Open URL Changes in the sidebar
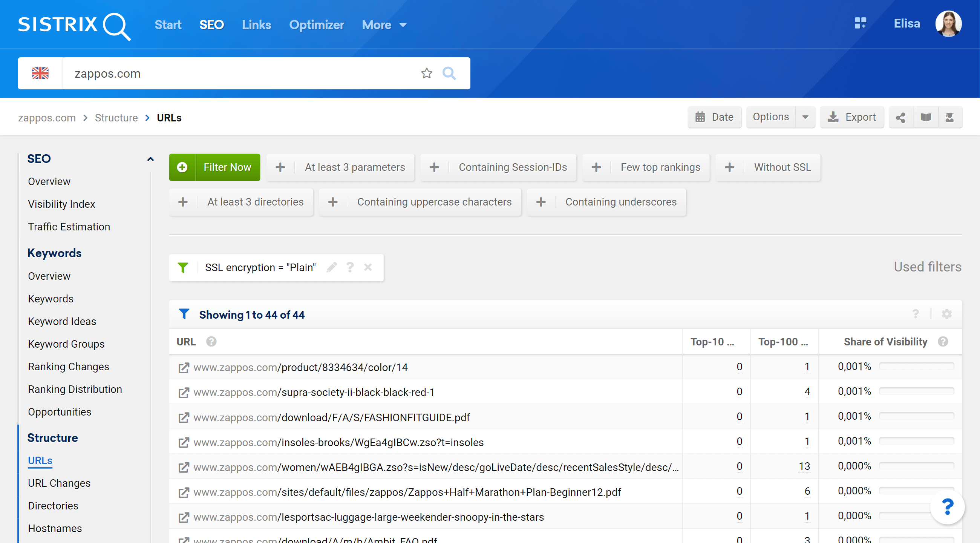 pos(59,483)
